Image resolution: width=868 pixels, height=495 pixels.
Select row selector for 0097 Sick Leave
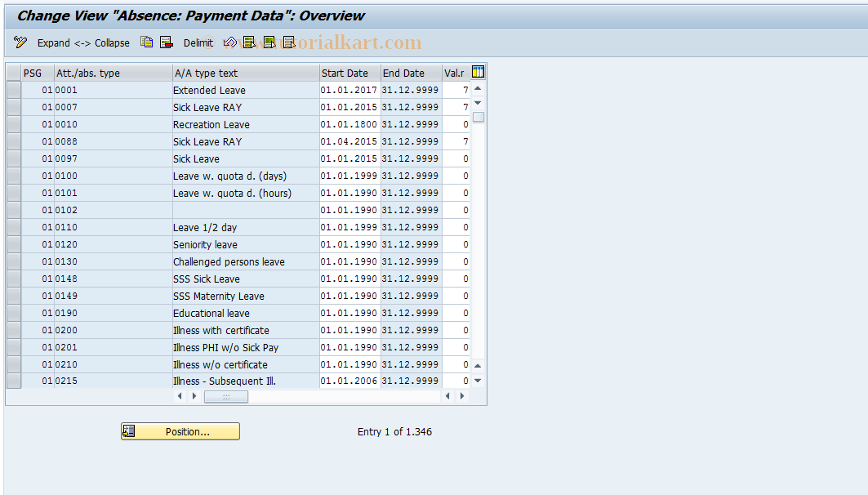pyautogui.click(x=14, y=158)
